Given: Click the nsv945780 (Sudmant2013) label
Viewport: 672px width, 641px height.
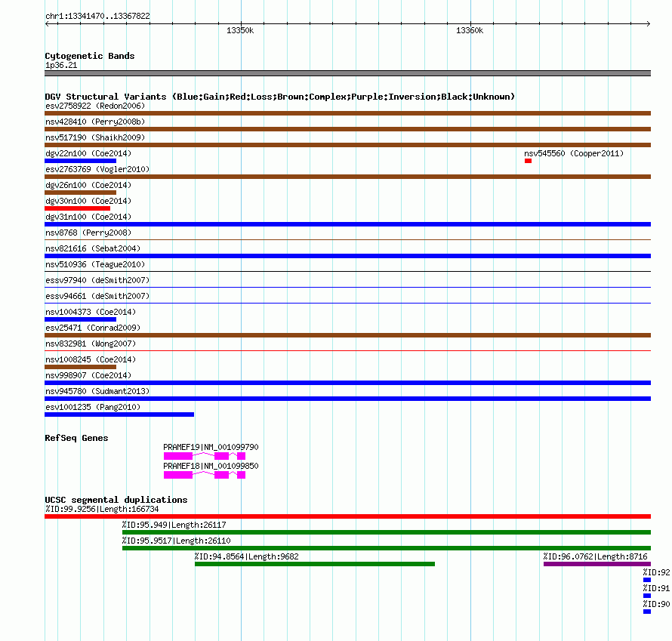Looking at the screenshot, I should click(x=97, y=391).
